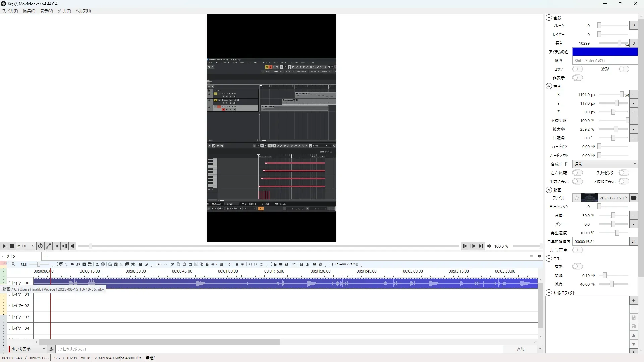Click the play button in preview controls
Viewport: 644px width, 362px height.
point(4,246)
